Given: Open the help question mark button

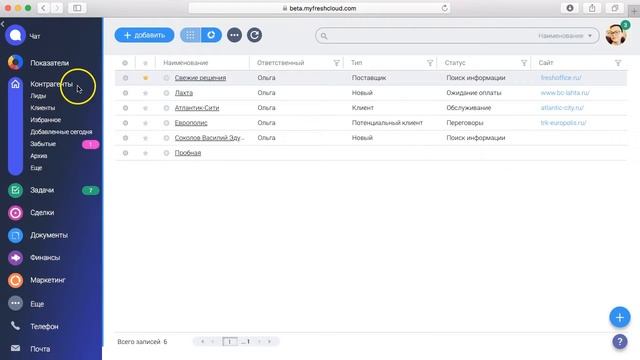Looking at the screenshot, I should [x=620, y=341].
